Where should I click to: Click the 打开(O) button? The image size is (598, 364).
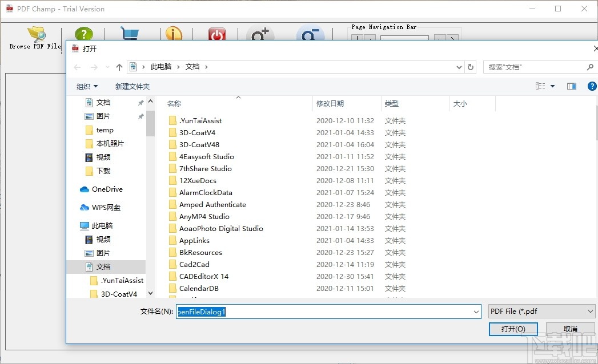512,329
